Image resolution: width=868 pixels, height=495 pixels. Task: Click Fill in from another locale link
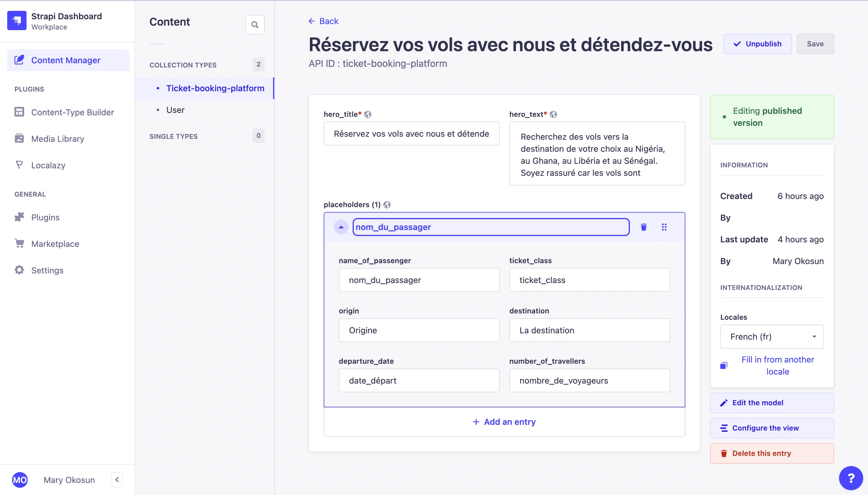(777, 366)
